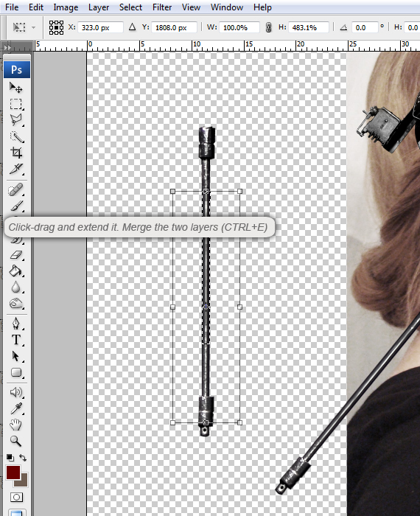Viewport: 420px width, 516px height.
Task: Swap foreground and background colors
Action: 23,458
